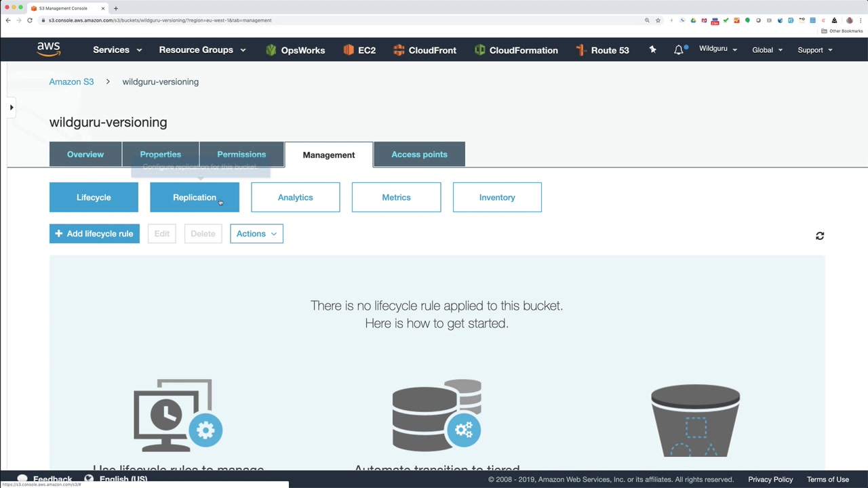
Task: Open the notifications bell
Action: point(679,49)
